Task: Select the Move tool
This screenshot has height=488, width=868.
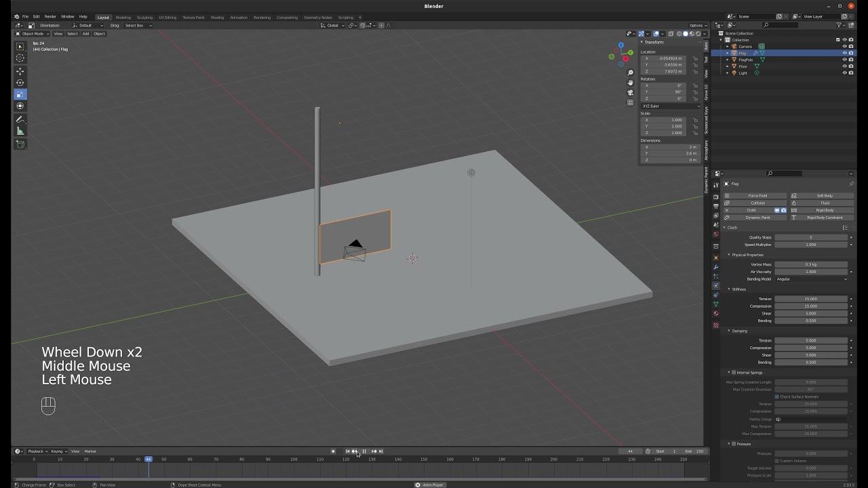Action: (x=20, y=71)
